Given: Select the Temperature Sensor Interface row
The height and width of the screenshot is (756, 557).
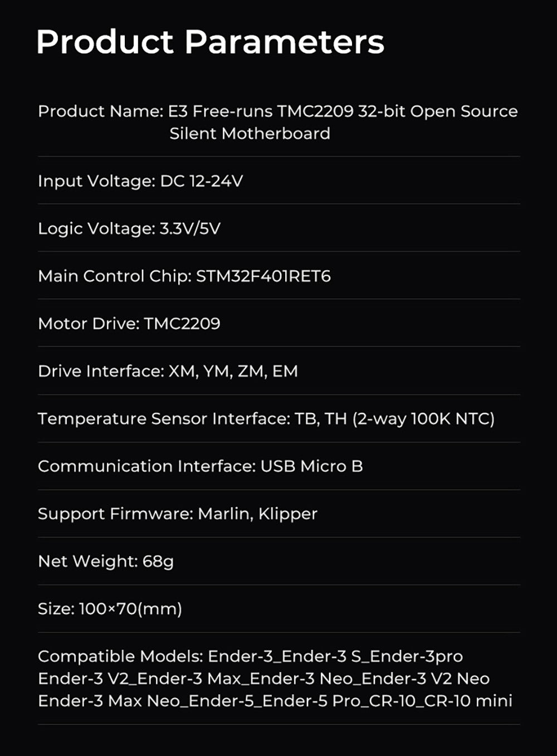Looking at the screenshot, I should [x=266, y=418].
